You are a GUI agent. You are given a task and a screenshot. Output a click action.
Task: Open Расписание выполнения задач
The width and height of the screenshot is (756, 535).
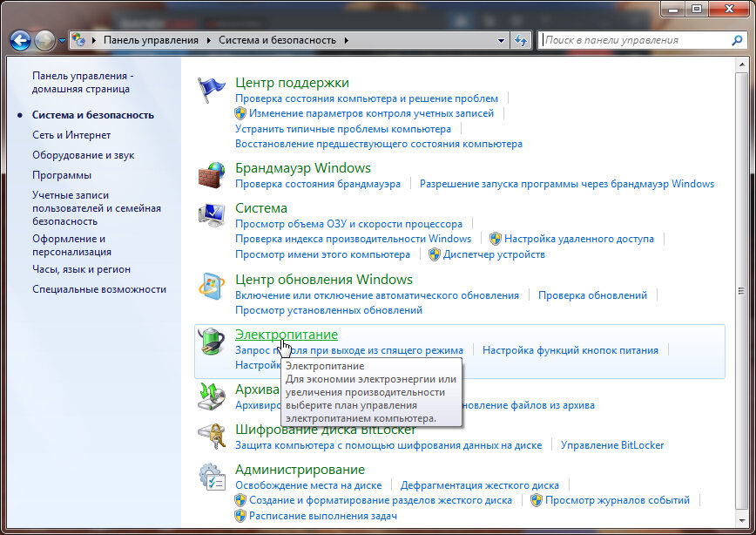tap(323, 516)
